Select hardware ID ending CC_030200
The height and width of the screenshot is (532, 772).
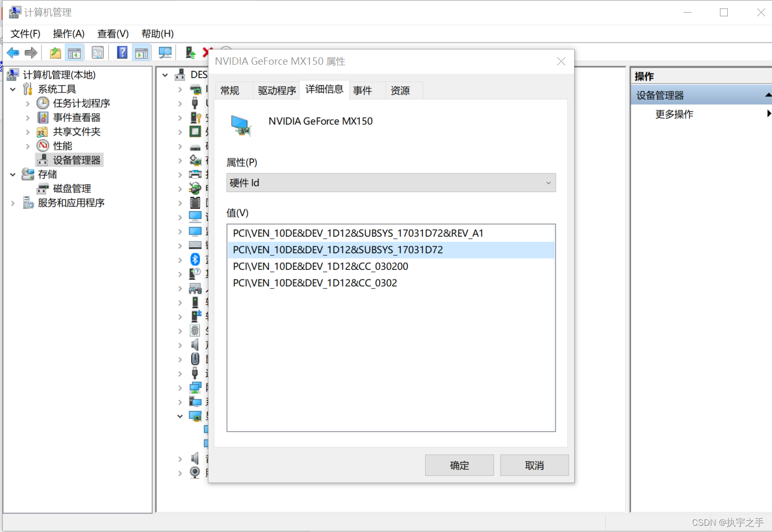[391, 266]
